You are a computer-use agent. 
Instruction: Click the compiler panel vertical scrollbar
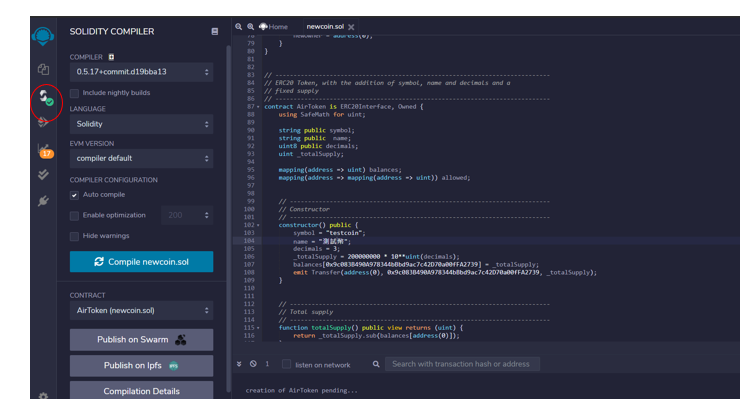coord(229,218)
